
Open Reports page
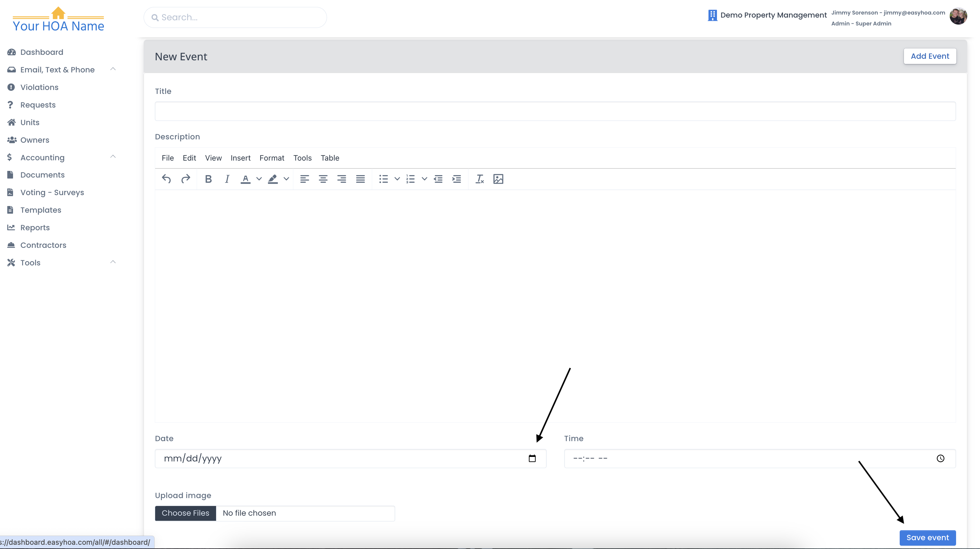35,228
